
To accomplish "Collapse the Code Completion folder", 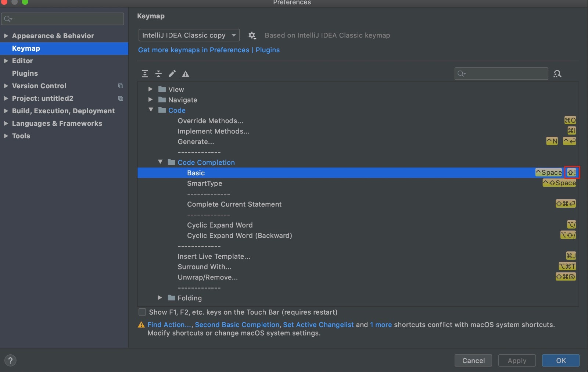I will (160, 162).
